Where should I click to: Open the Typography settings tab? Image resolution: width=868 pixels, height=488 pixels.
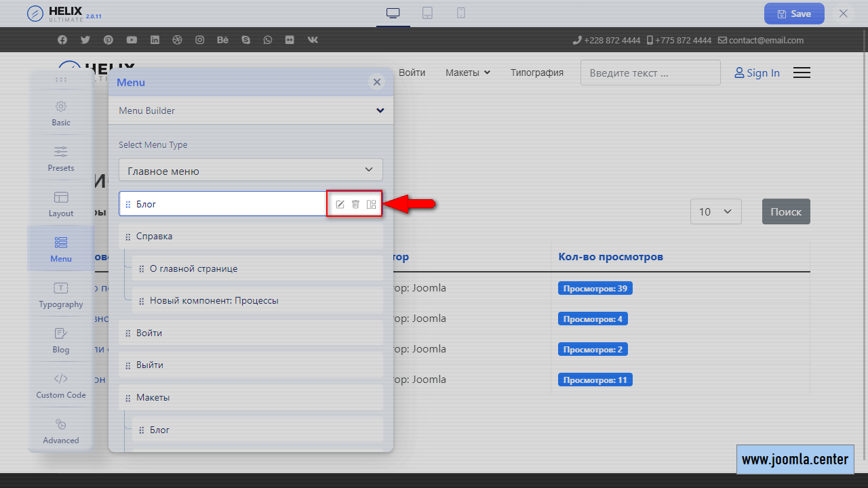(61, 295)
